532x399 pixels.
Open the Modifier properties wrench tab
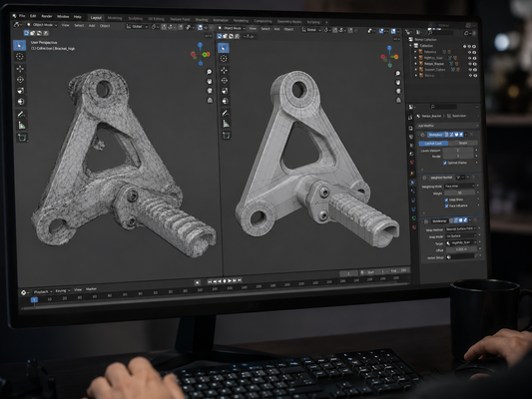(x=412, y=183)
